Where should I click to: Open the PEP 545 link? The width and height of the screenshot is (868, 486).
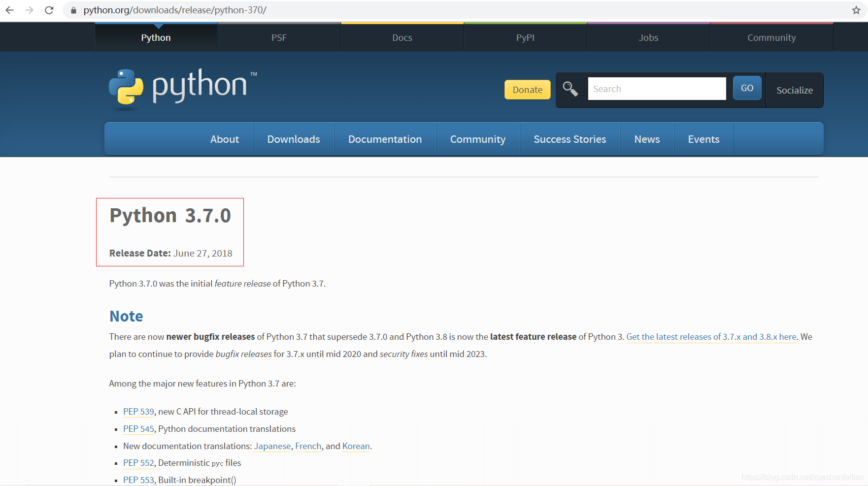(138, 429)
